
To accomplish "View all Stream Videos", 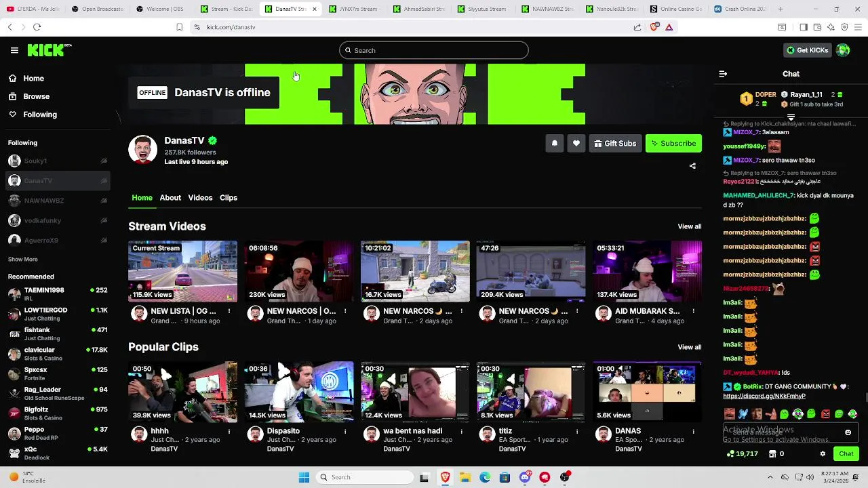I will (x=690, y=226).
